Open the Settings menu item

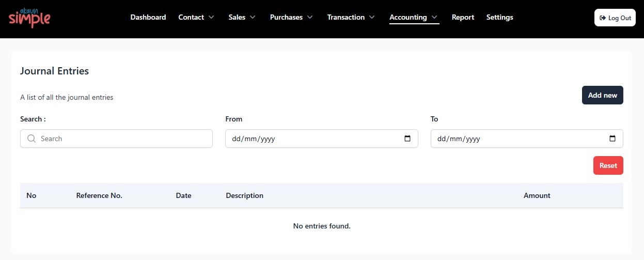(500, 17)
